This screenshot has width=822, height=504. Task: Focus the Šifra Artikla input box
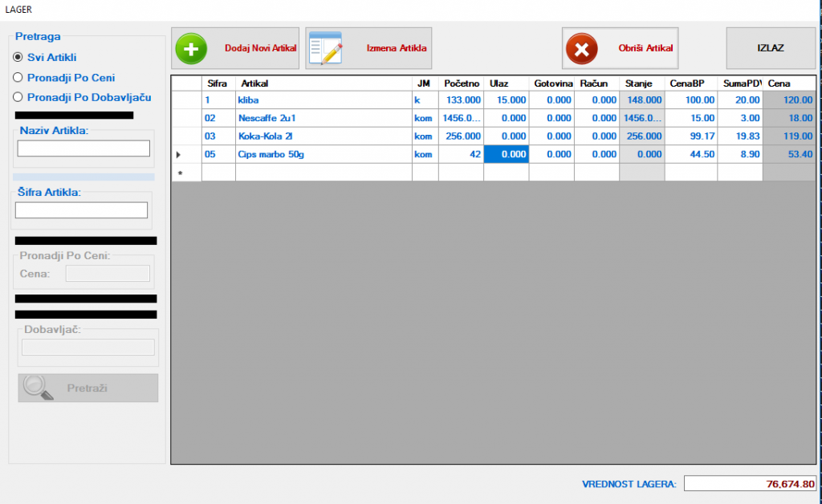tap(81, 210)
